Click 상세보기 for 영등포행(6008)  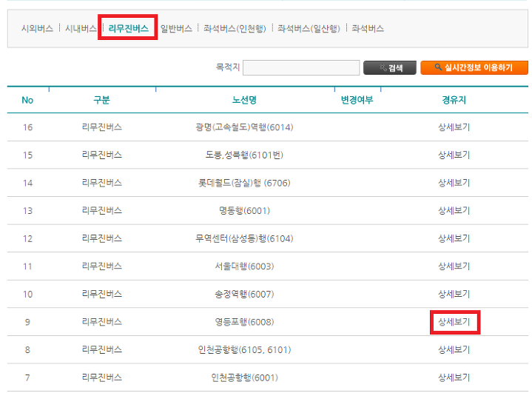[454, 322]
